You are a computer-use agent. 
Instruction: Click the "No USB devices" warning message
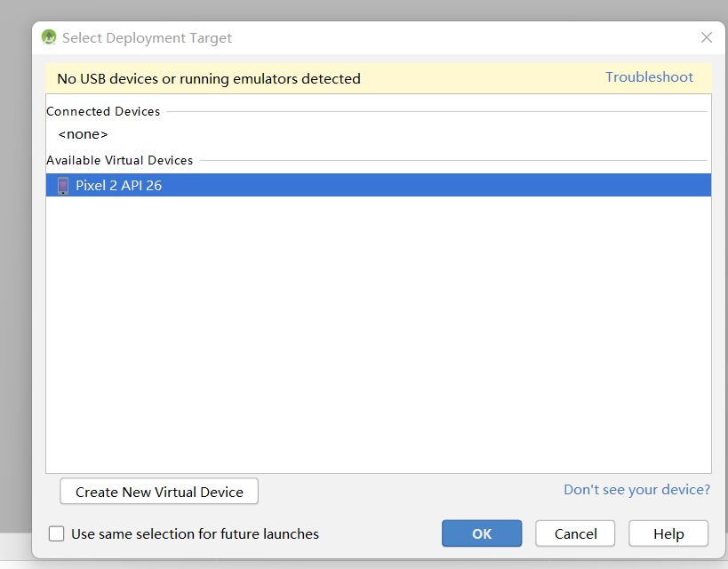(x=208, y=78)
